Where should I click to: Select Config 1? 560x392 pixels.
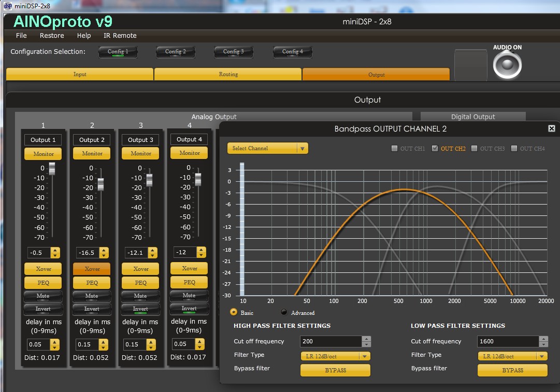click(118, 52)
